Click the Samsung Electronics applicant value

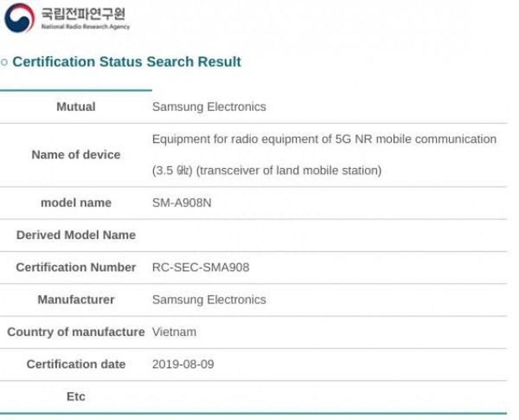coord(208,107)
